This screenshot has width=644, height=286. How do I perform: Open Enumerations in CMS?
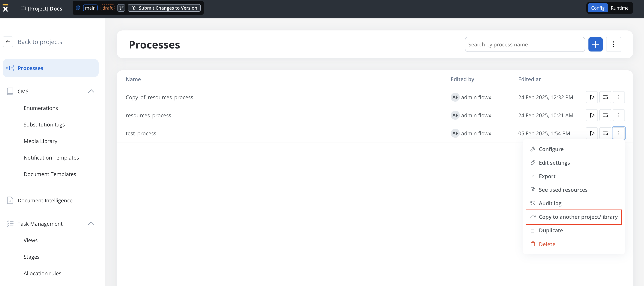pos(41,108)
